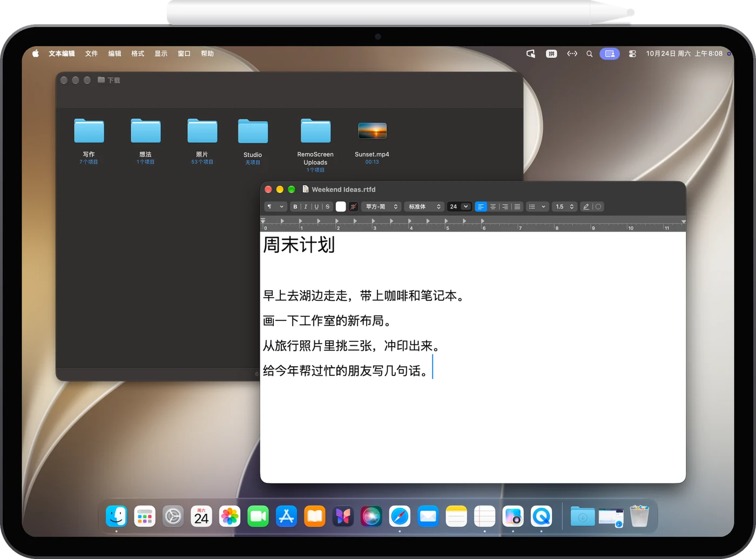
Task: Open the 苹方-简 font family dropdown
Action: 381,207
